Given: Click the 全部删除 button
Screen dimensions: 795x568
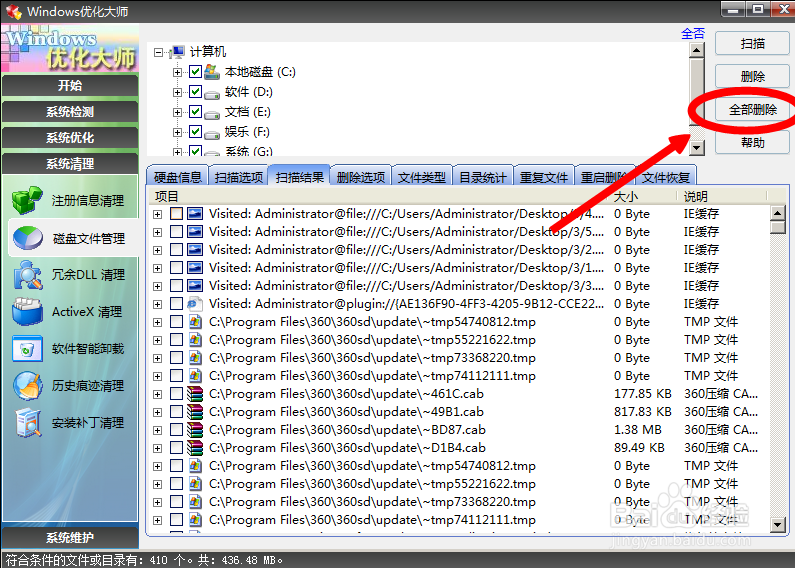Looking at the screenshot, I should pos(752,110).
